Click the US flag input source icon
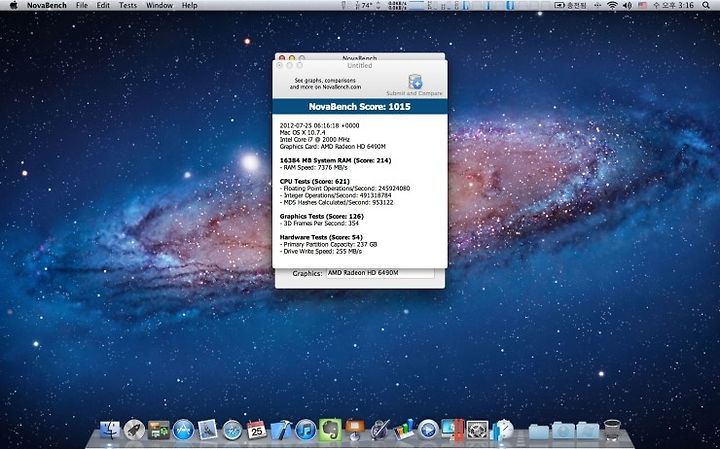720x449 pixels. tap(642, 5)
